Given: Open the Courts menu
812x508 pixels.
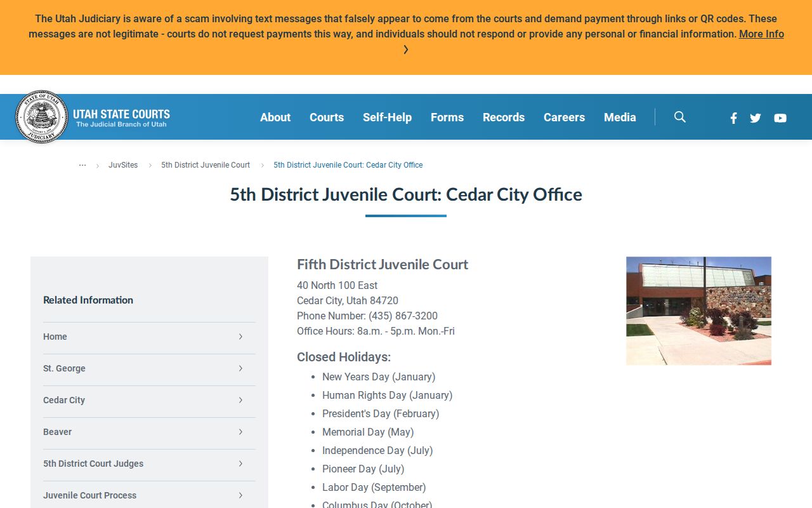Looking at the screenshot, I should pyautogui.click(x=327, y=117).
